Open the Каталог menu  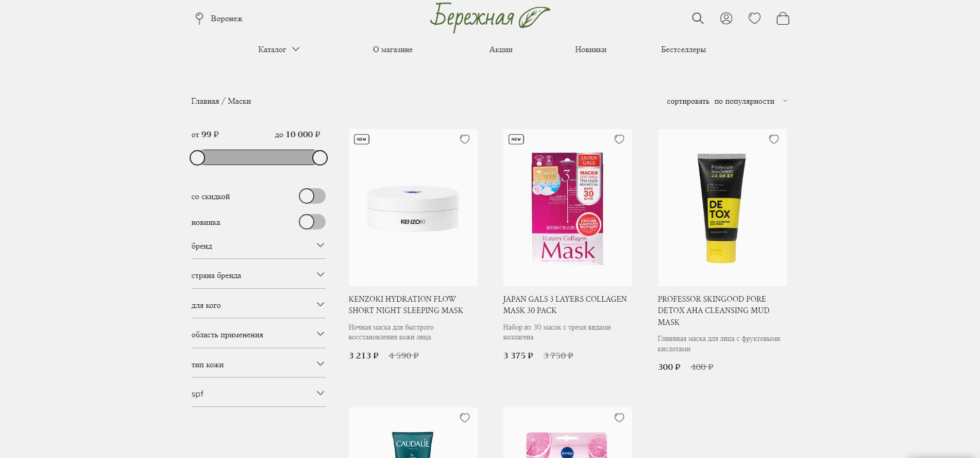pos(279,50)
